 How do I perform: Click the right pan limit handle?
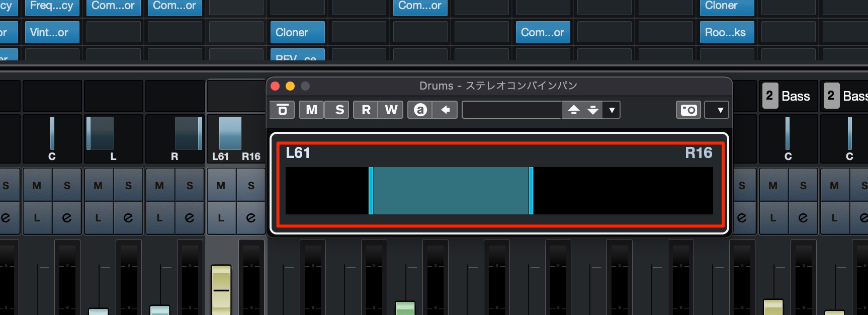pyautogui.click(x=531, y=191)
